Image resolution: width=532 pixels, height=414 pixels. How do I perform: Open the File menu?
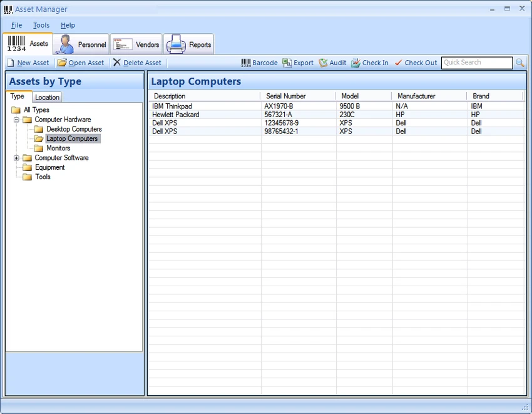coord(17,25)
